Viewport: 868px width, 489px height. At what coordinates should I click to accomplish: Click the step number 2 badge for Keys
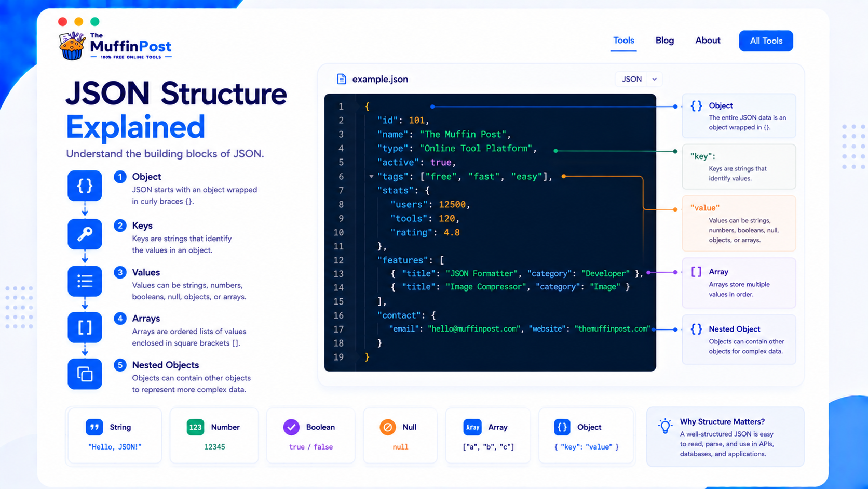click(120, 226)
